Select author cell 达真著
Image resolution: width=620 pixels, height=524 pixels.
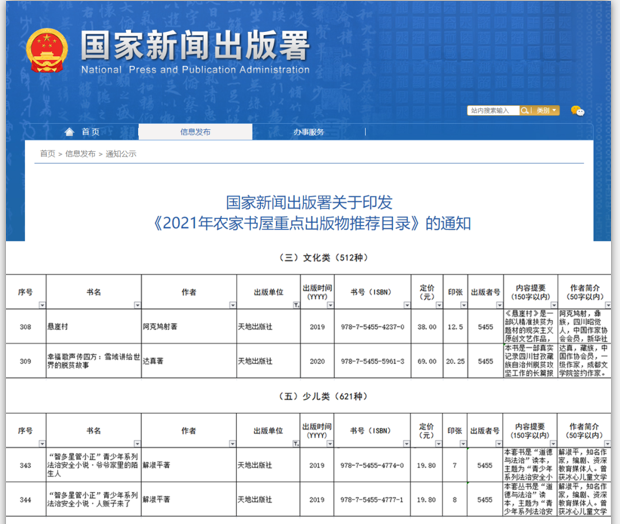tap(189, 361)
